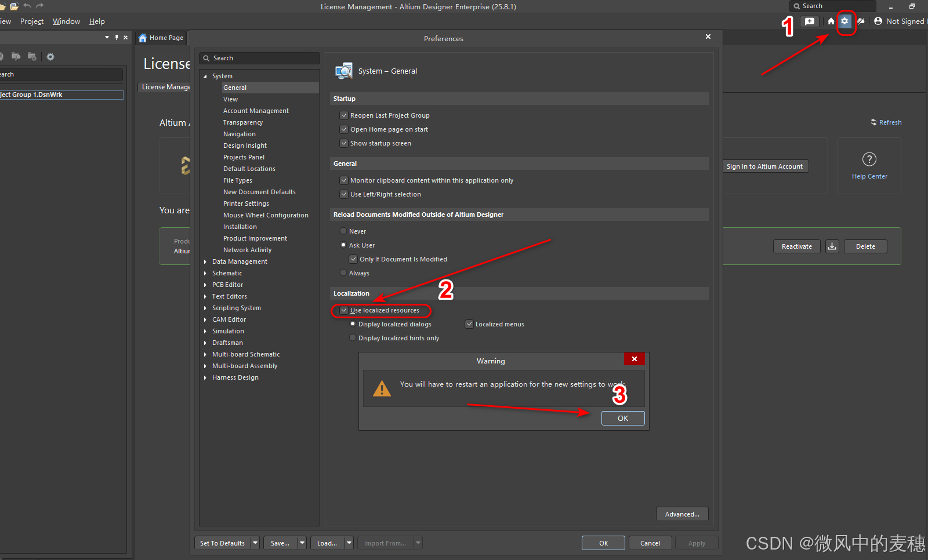Open Save... dropdown arrow

pyautogui.click(x=302, y=543)
